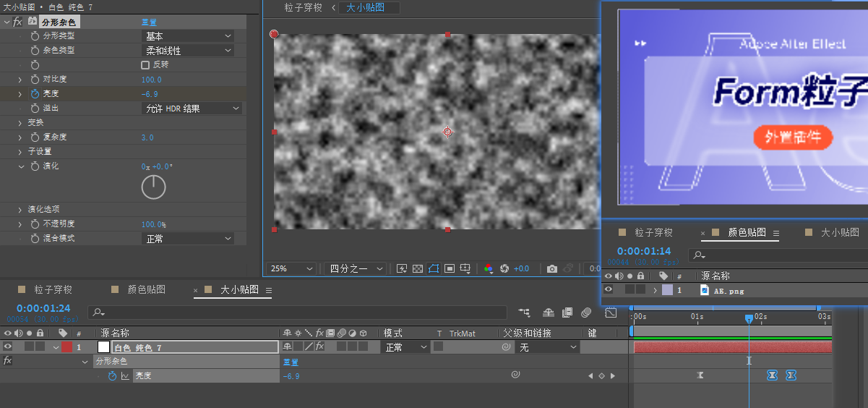Select 粒子穿梭 breadcrumb in viewer
The height and width of the screenshot is (408, 868).
pos(304,8)
